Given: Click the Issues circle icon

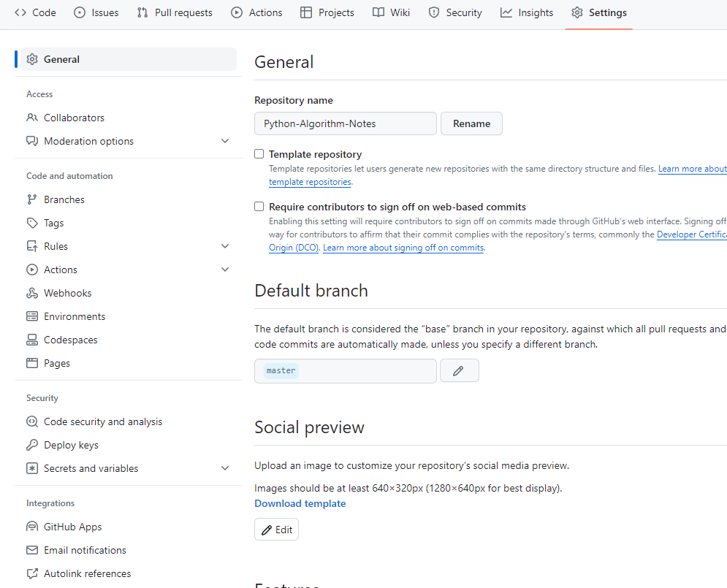Looking at the screenshot, I should pos(80,12).
